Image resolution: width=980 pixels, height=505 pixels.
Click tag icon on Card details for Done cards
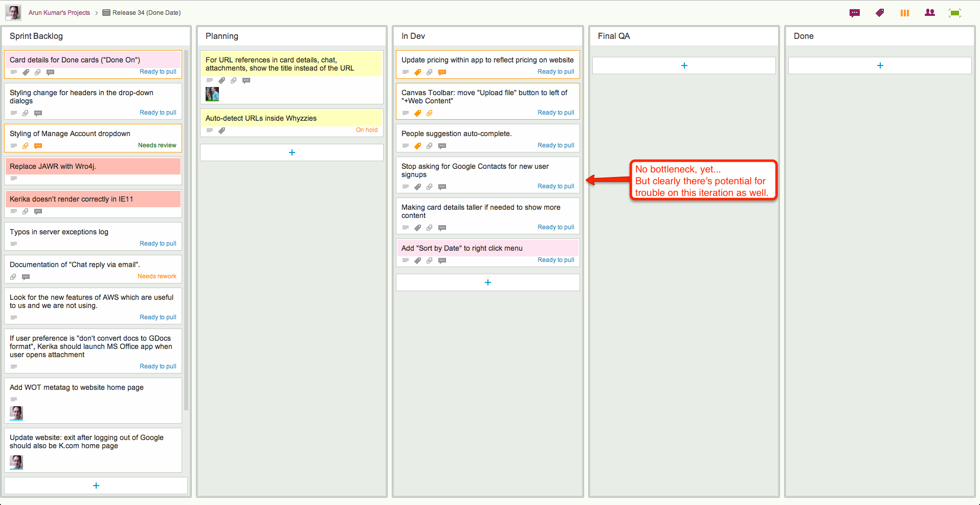[x=26, y=72]
